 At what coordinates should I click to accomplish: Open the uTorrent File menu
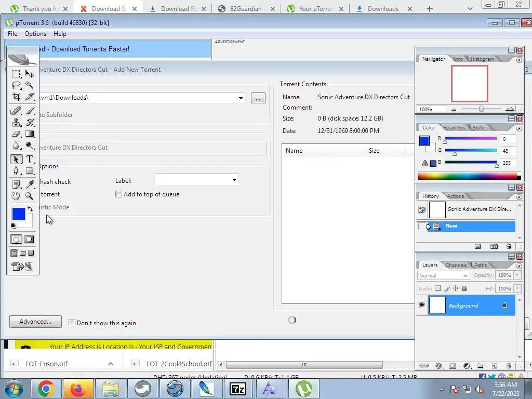point(12,34)
